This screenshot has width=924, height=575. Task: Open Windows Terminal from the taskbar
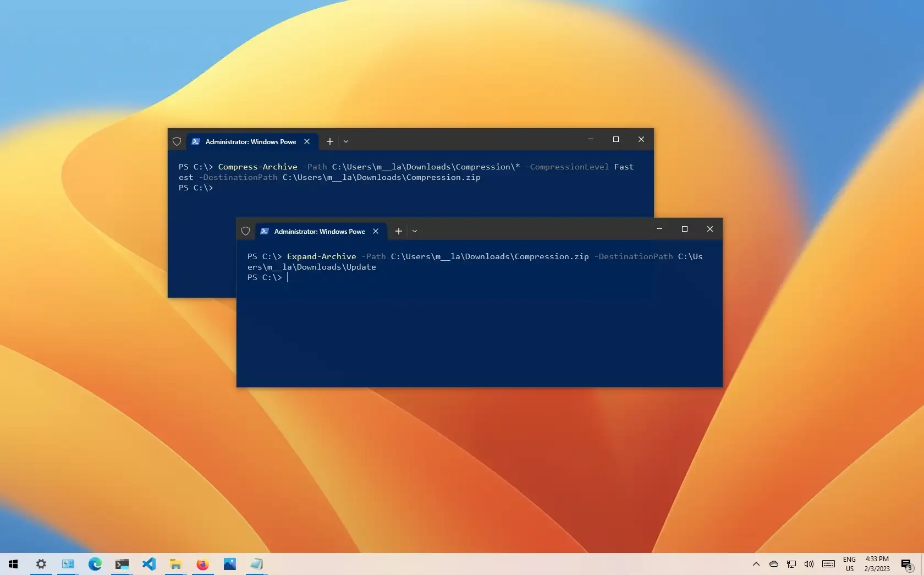point(122,564)
